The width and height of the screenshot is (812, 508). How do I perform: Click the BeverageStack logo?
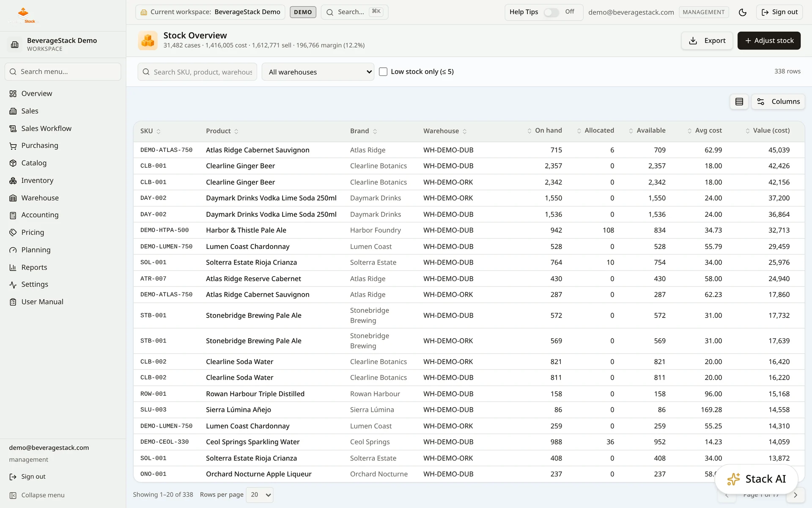(23, 15)
